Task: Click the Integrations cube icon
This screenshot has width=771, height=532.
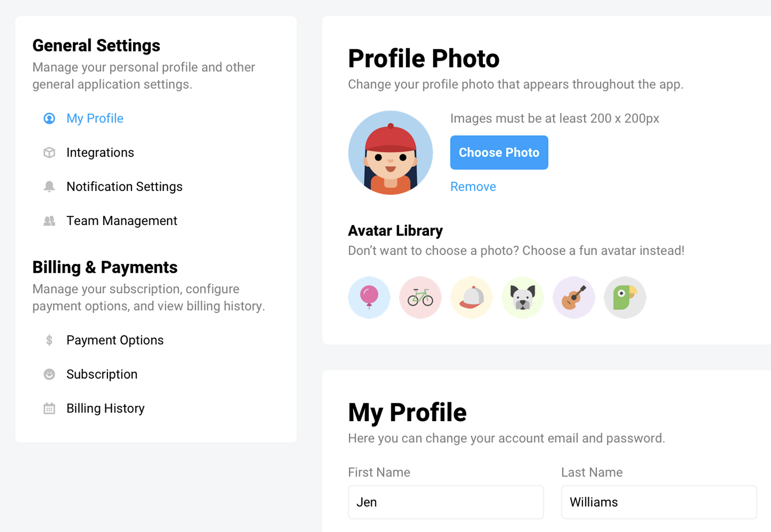Action: tap(49, 153)
